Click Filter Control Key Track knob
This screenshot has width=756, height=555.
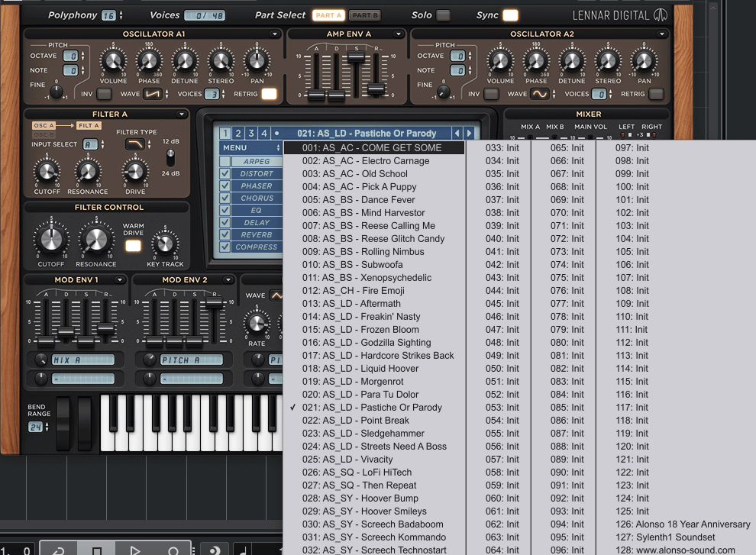165,244
